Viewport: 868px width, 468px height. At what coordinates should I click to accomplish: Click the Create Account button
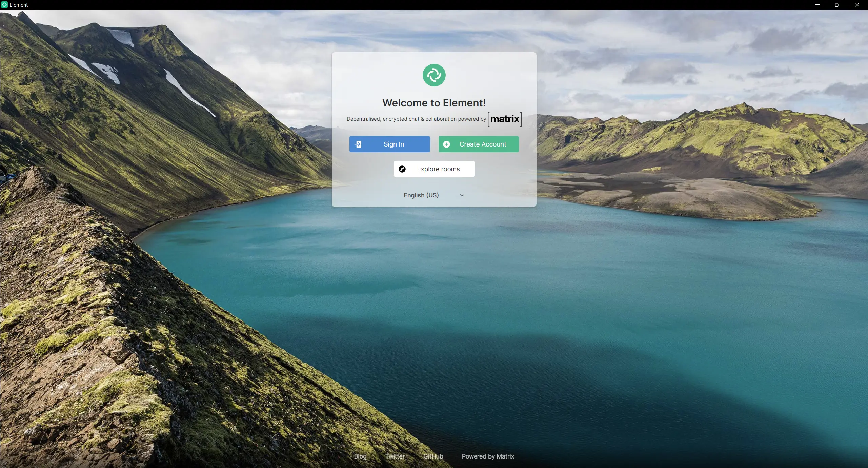(x=478, y=144)
